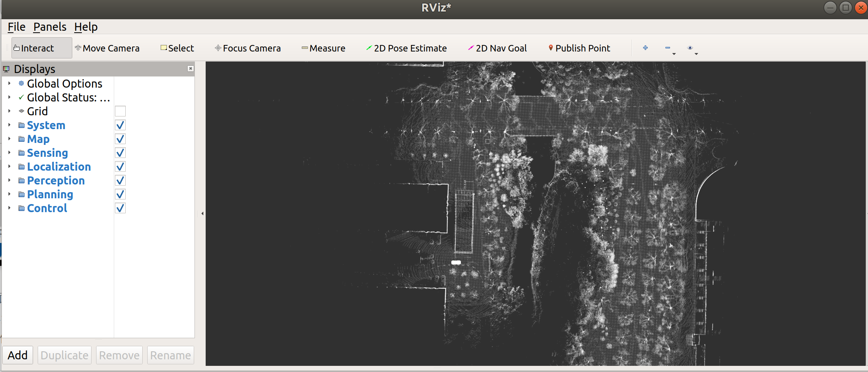Uncheck the System group checkbox
Image resolution: width=868 pixels, height=372 pixels.
[x=120, y=125]
